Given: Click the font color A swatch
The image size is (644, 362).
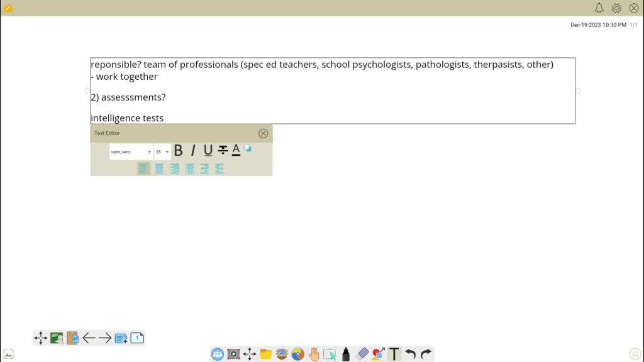Looking at the screenshot, I should 235,150.
